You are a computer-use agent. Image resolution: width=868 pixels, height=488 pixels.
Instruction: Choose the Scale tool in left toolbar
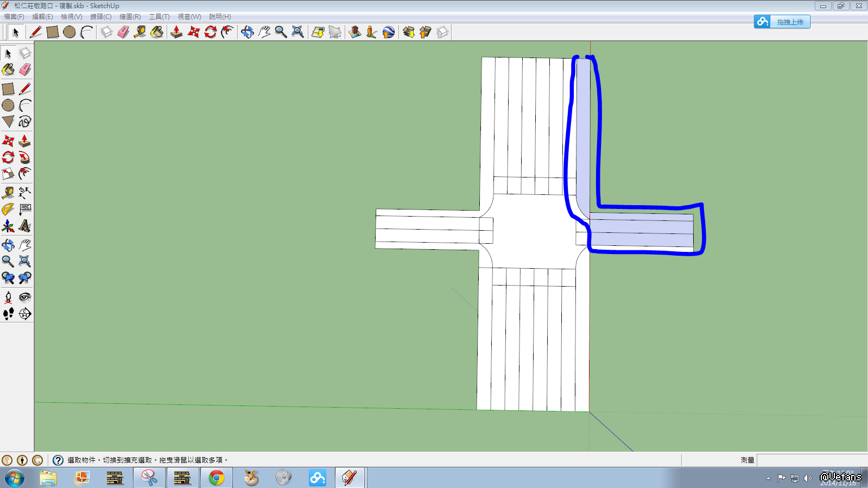pyautogui.click(x=8, y=174)
